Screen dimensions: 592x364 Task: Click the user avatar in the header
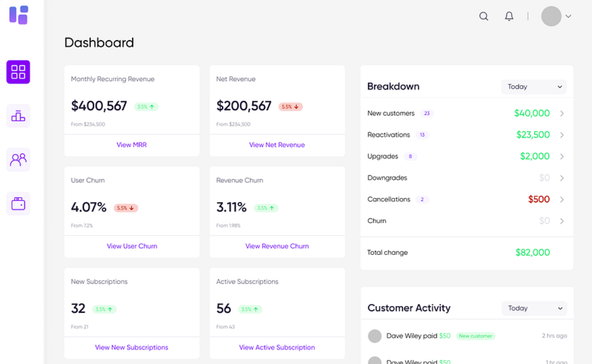(x=551, y=16)
